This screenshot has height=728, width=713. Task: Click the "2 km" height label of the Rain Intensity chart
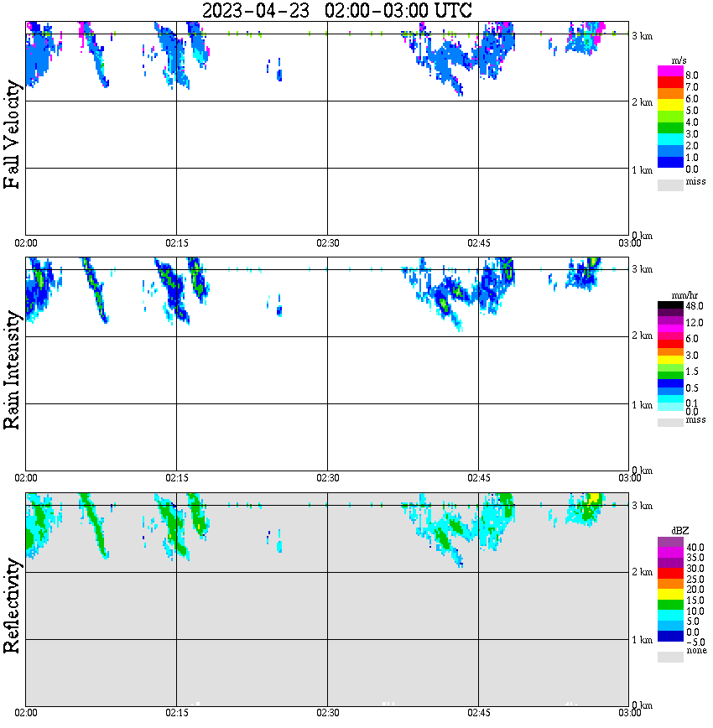[x=642, y=335]
